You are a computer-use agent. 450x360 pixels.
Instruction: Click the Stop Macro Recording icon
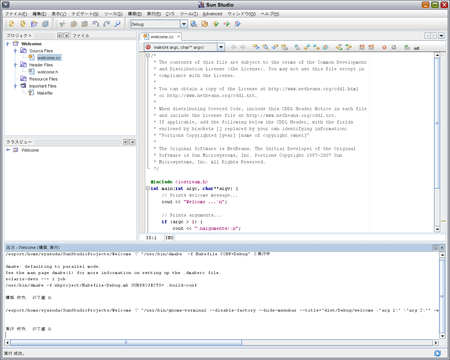click(394, 47)
